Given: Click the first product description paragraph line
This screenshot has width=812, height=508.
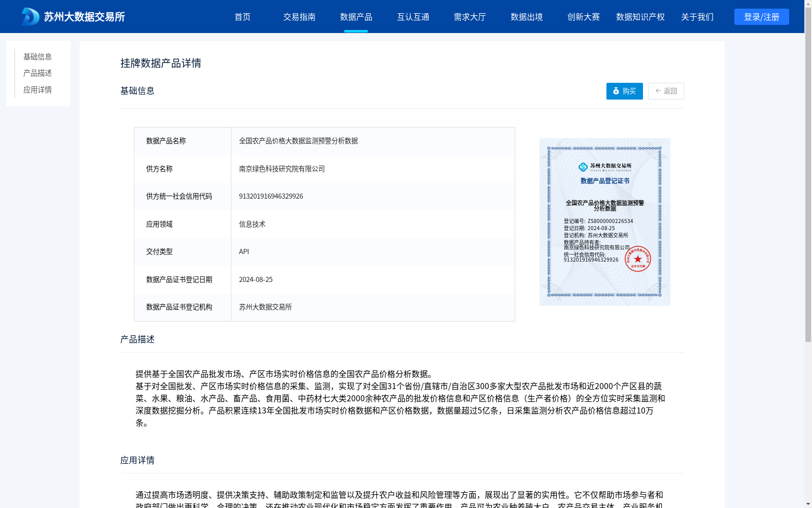Looking at the screenshot, I should click(286, 374).
